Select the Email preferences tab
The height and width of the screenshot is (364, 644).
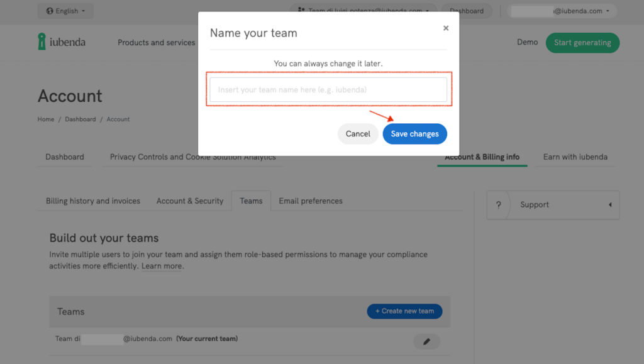pyautogui.click(x=311, y=201)
